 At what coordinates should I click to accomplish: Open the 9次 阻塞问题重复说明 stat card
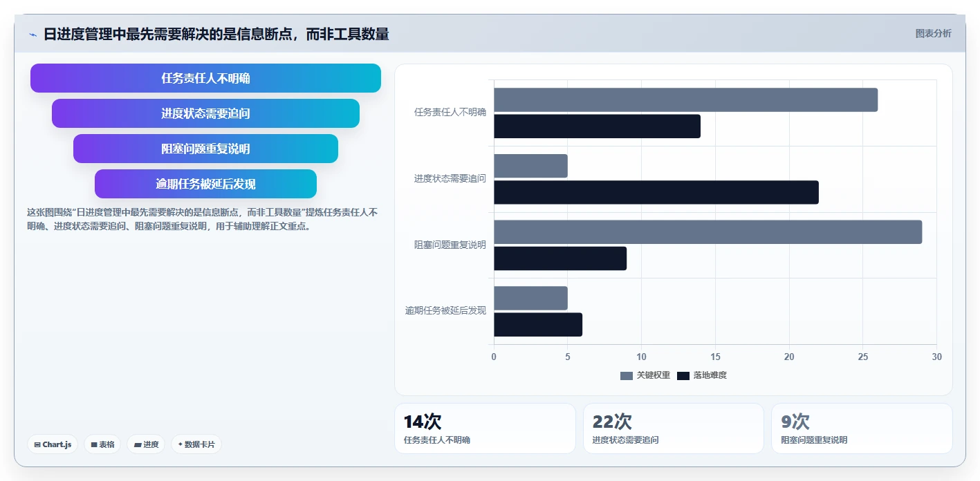[x=862, y=428]
